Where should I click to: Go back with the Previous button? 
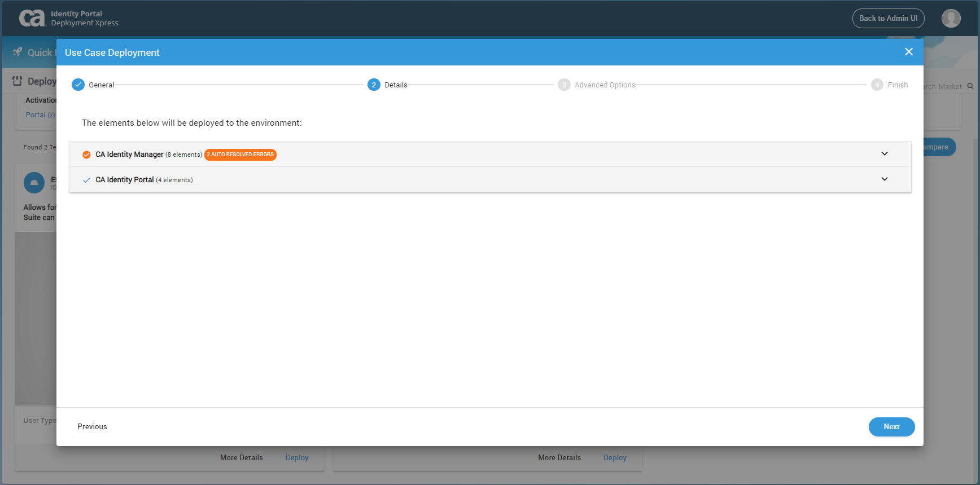pos(92,427)
